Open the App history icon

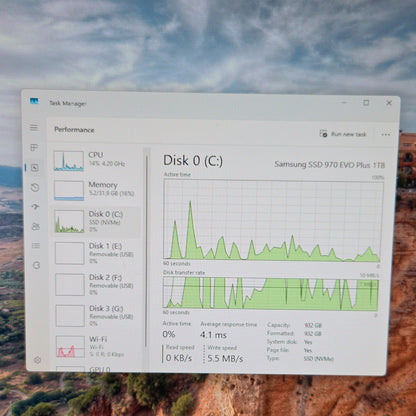point(35,188)
